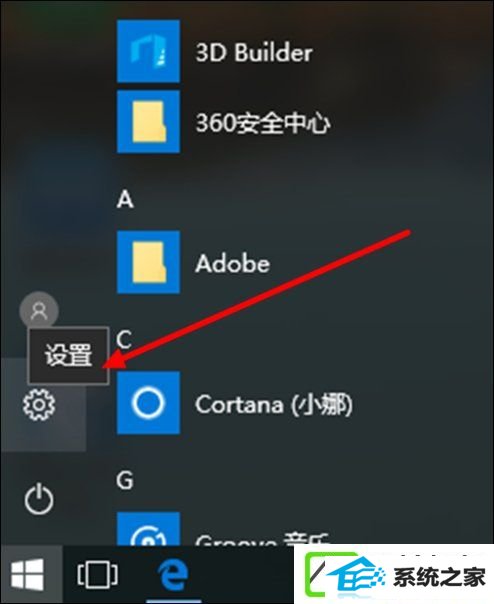494x604 pixels.
Task: Click the 3D Builder text label
Action: pos(254,52)
